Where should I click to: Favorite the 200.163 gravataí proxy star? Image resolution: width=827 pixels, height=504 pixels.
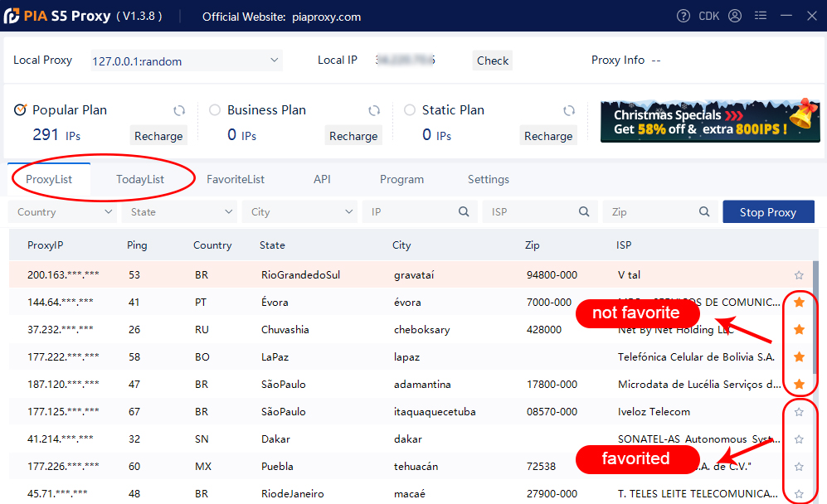[x=799, y=274]
